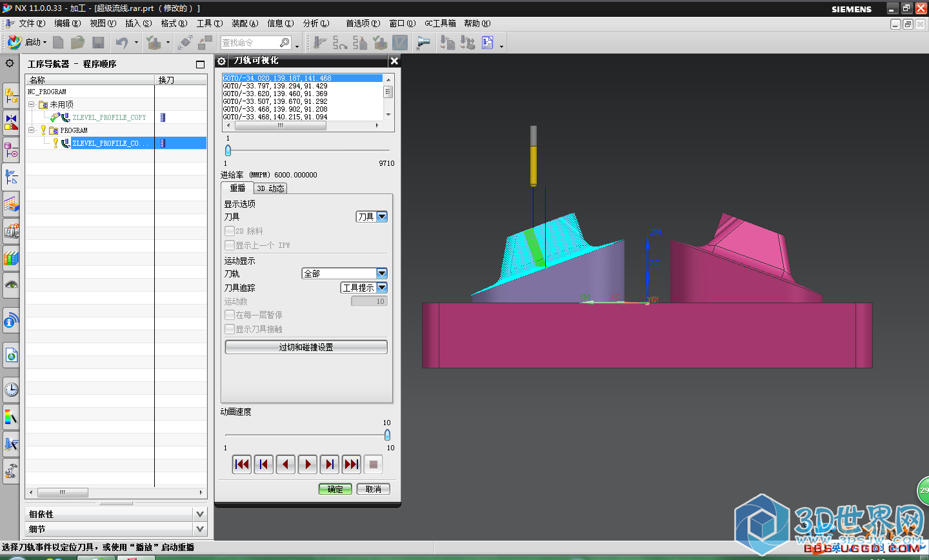This screenshot has width=929, height=560.
Task: Open the Roles sidebar tab at bottom
Action: click(x=11, y=471)
